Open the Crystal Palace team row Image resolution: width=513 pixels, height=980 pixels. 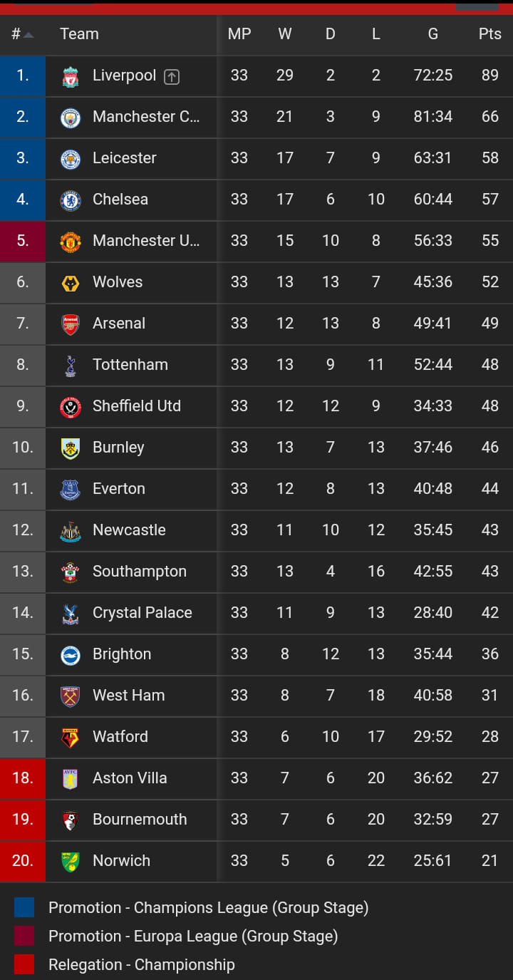point(256,612)
